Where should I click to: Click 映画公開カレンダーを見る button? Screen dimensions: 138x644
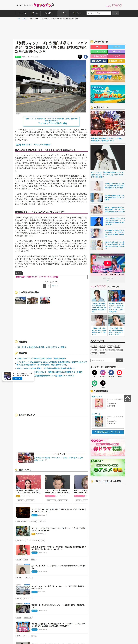click(108, 432)
